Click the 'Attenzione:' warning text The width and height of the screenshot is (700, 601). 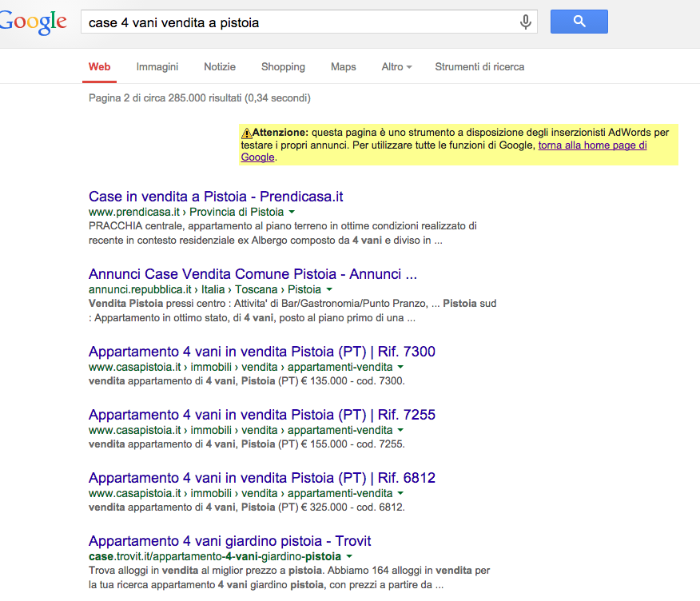click(x=280, y=133)
